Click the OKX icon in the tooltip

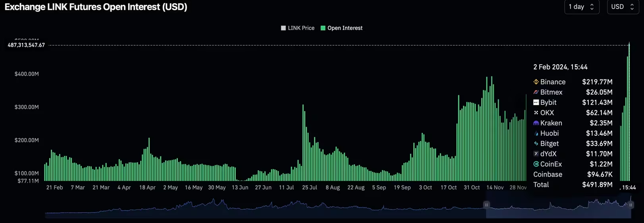pyautogui.click(x=536, y=113)
